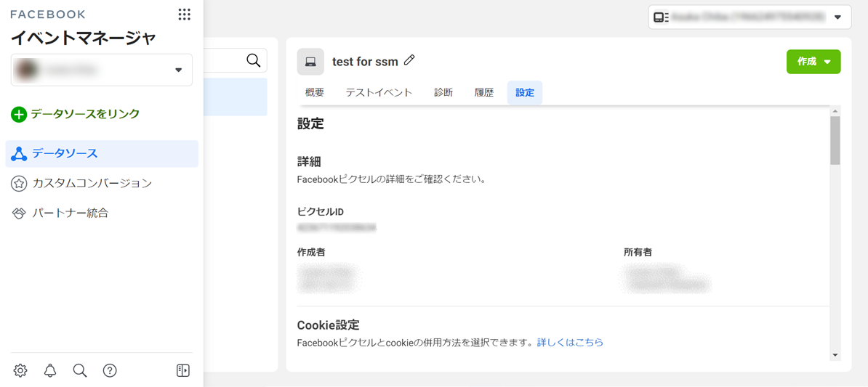Switch to the 概要 tab
The height and width of the screenshot is (387, 868).
click(x=315, y=92)
